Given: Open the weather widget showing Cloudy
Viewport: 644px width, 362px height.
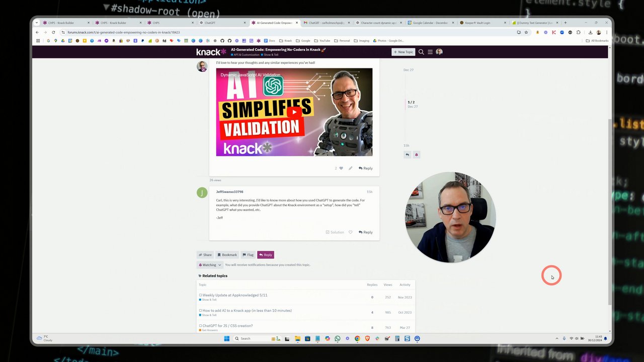Looking at the screenshot, I should tap(44, 338).
